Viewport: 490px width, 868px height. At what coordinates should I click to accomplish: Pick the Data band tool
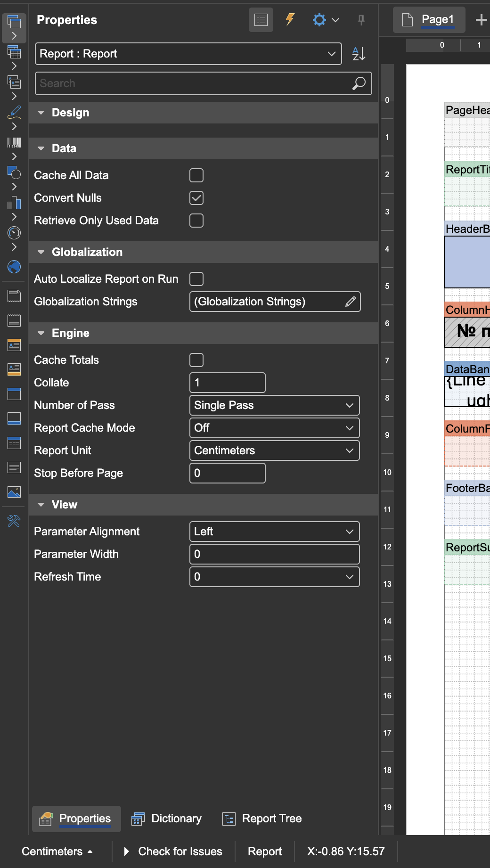(14, 443)
